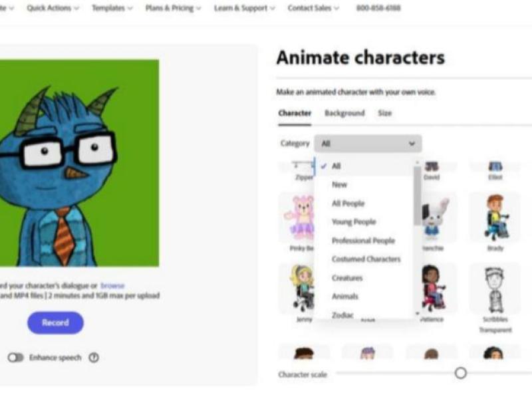Click the Enhance speech help icon

pyautogui.click(x=94, y=358)
